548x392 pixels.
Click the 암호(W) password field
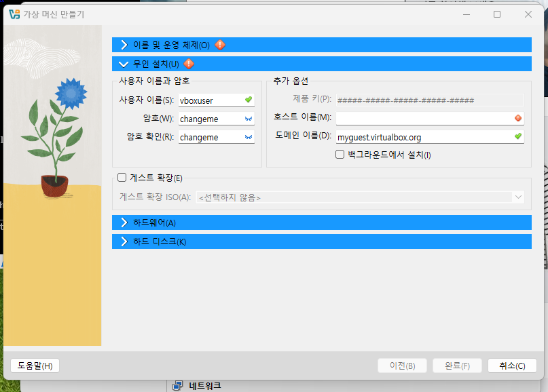pyautogui.click(x=217, y=119)
